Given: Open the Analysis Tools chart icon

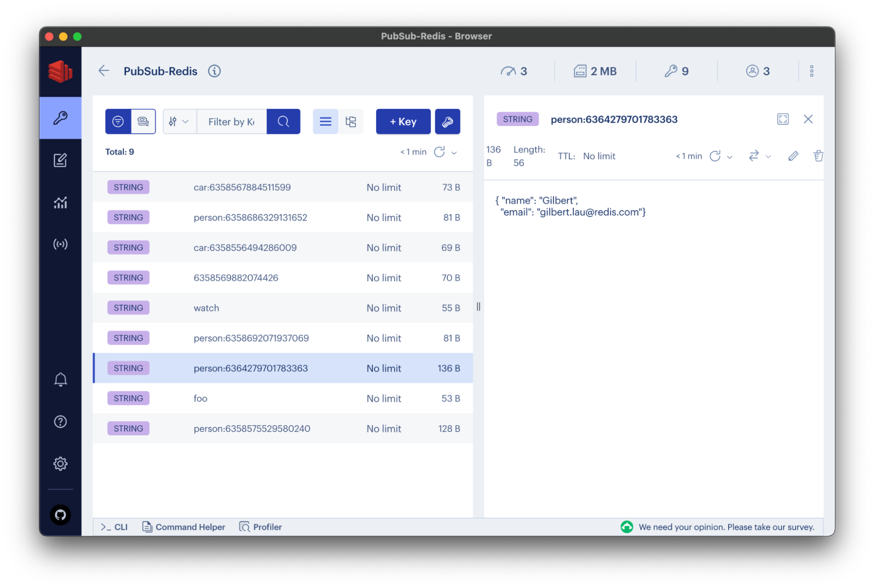Looking at the screenshot, I should 60,203.
